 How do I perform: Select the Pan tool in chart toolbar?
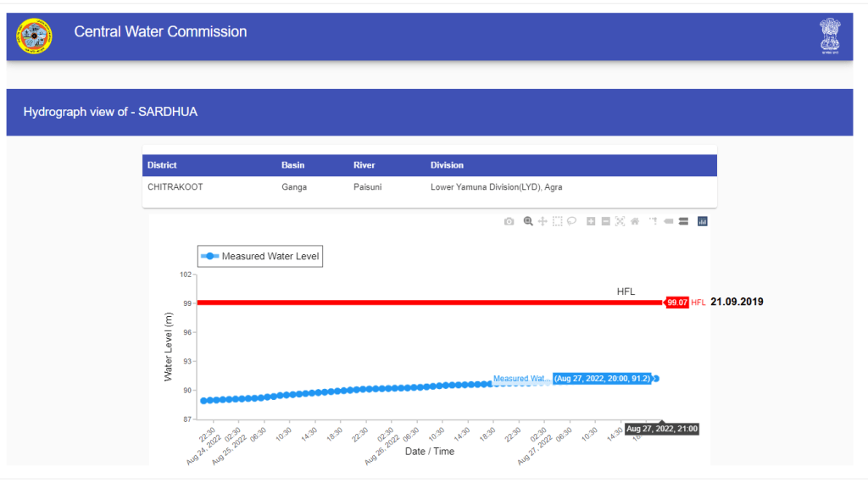(542, 221)
